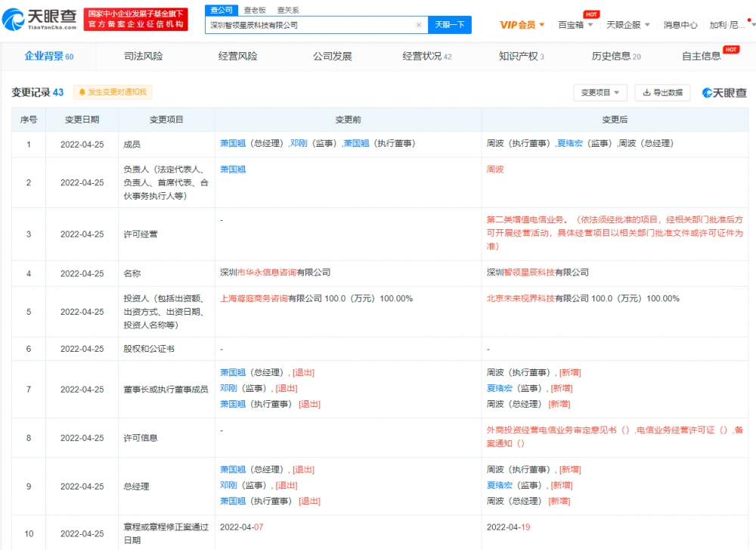Click the Tianyancha logo at top left
The height and width of the screenshot is (550, 756).
point(39,20)
